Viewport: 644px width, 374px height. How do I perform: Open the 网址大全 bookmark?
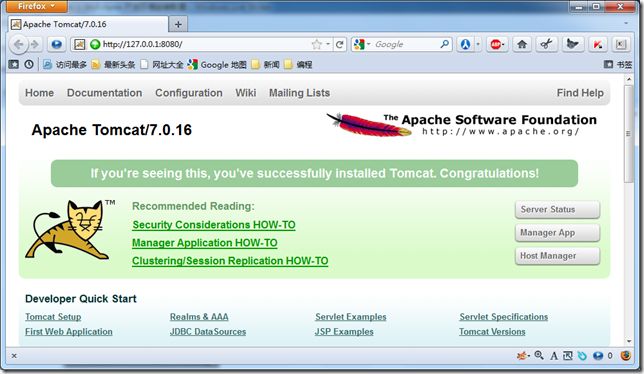click(162, 64)
